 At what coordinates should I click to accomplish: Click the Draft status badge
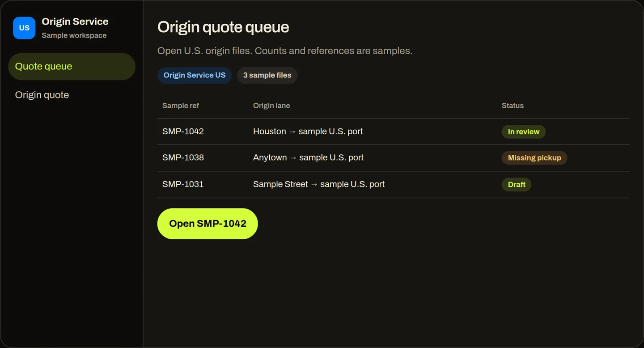[517, 184]
